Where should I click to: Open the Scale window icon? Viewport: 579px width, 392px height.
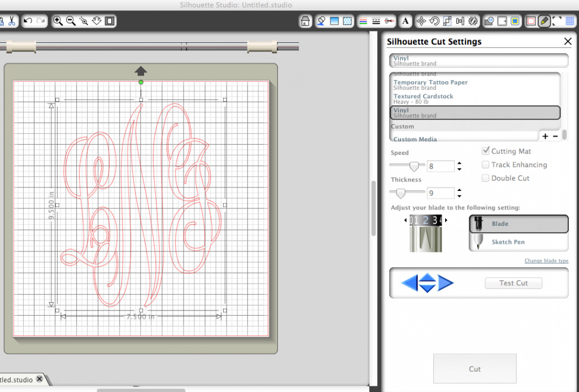click(447, 21)
